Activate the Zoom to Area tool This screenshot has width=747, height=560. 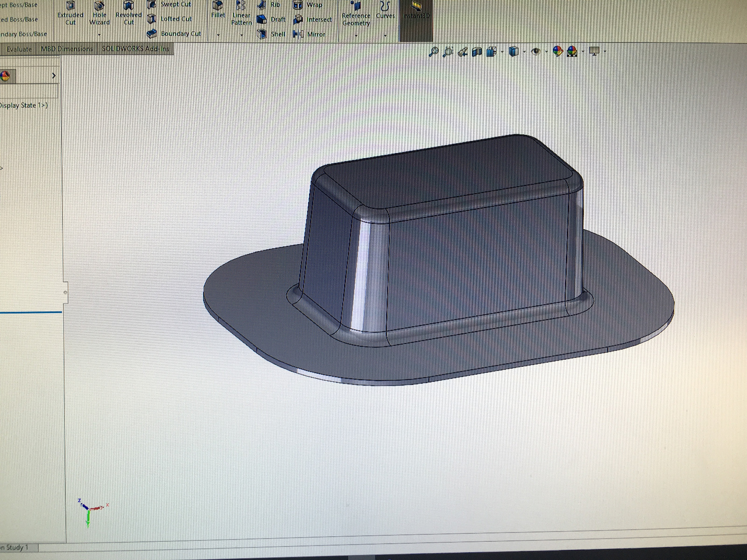[448, 52]
